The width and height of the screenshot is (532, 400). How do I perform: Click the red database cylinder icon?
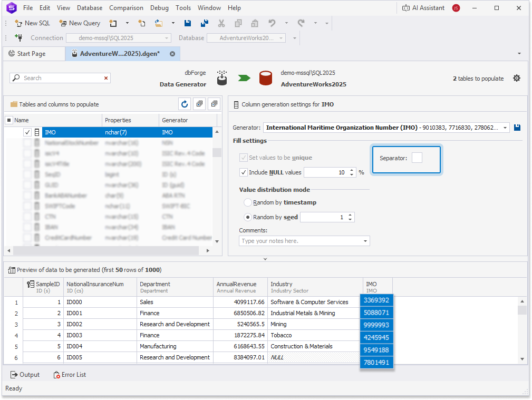266,78
